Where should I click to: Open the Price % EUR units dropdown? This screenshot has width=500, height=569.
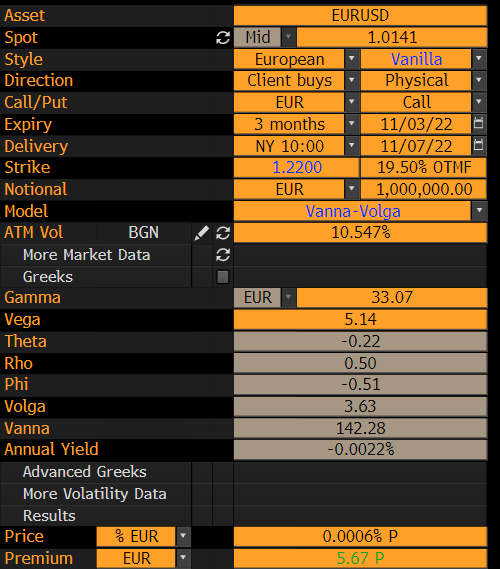pyautogui.click(x=183, y=536)
